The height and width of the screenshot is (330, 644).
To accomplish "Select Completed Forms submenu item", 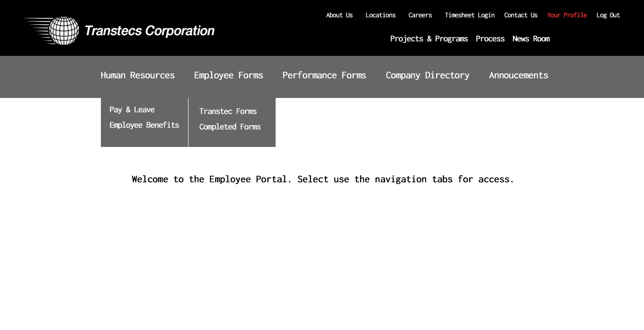I will [230, 127].
